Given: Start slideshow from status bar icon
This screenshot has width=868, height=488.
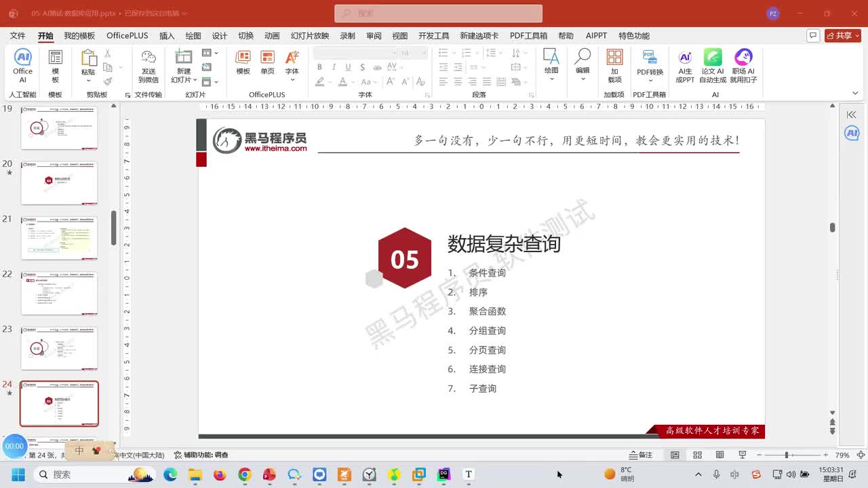Looking at the screenshot, I should coord(742,455).
